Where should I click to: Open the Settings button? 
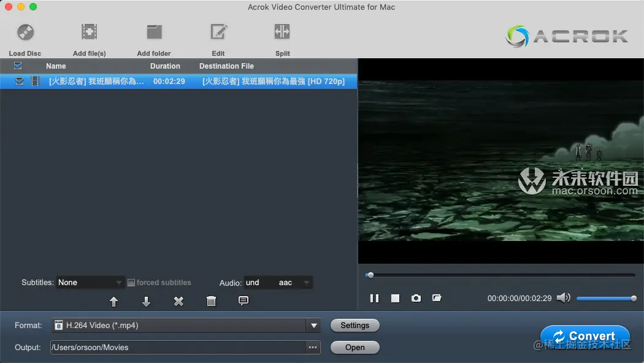coord(355,325)
